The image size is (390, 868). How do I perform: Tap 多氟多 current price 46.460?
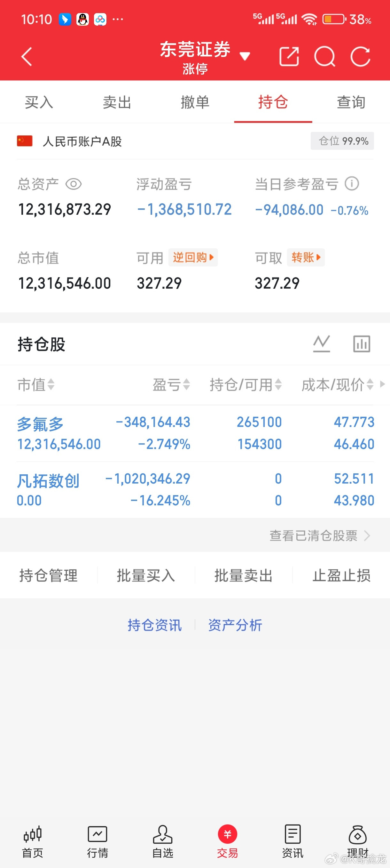(354, 444)
